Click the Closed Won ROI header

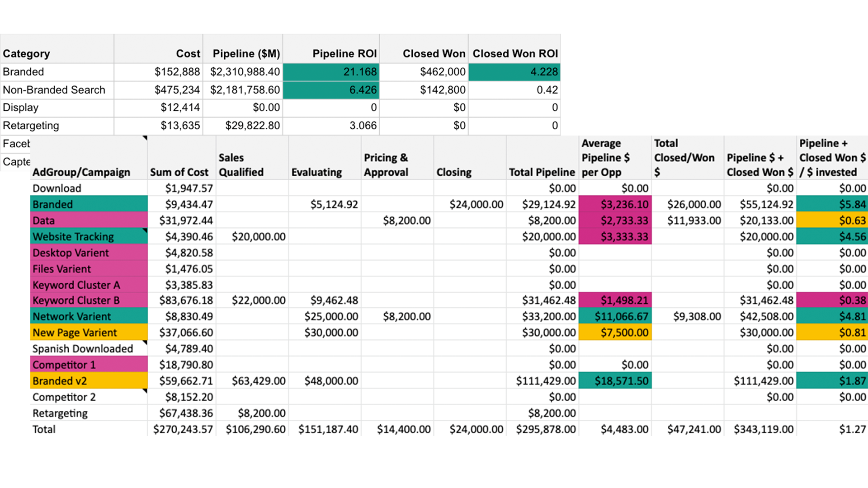[x=515, y=54]
